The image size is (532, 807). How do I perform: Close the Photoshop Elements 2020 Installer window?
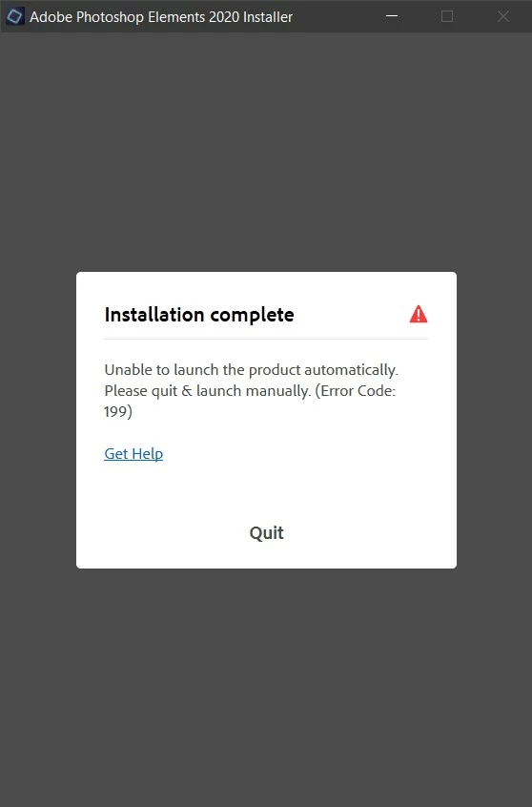[x=503, y=16]
